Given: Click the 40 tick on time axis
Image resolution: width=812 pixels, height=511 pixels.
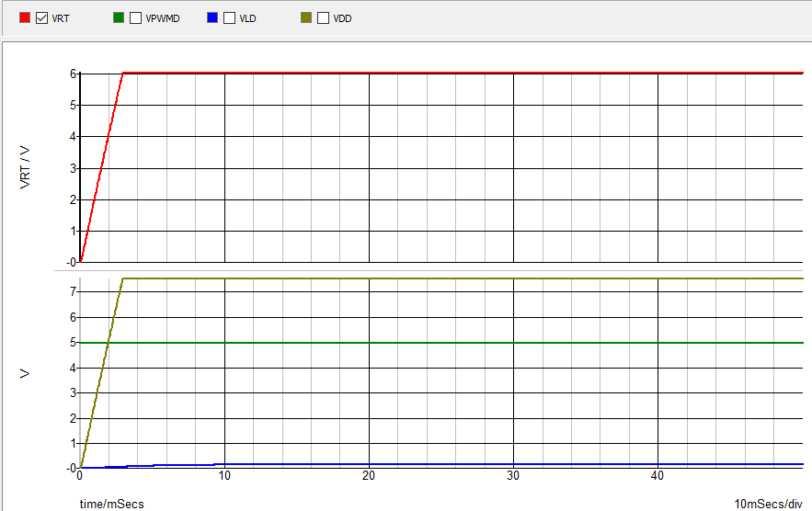Looking at the screenshot, I should point(658,475).
